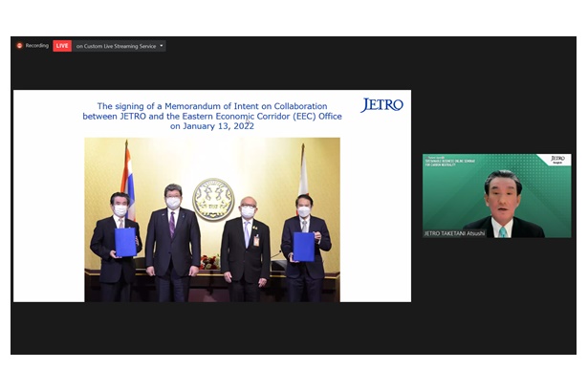Click the red LIVE badge
The height and width of the screenshot is (392, 588).
[x=62, y=46]
